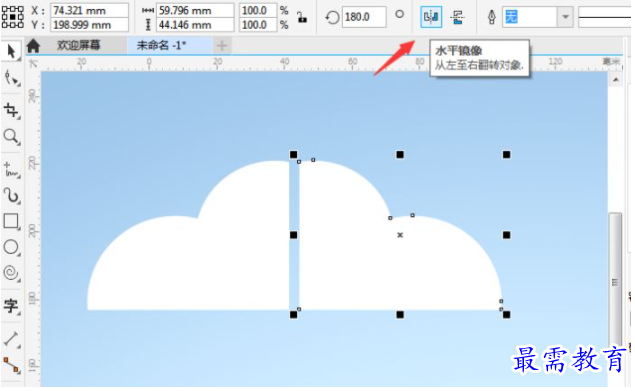Select the Dimension line tool
The image size is (635, 391).
click(x=11, y=339)
